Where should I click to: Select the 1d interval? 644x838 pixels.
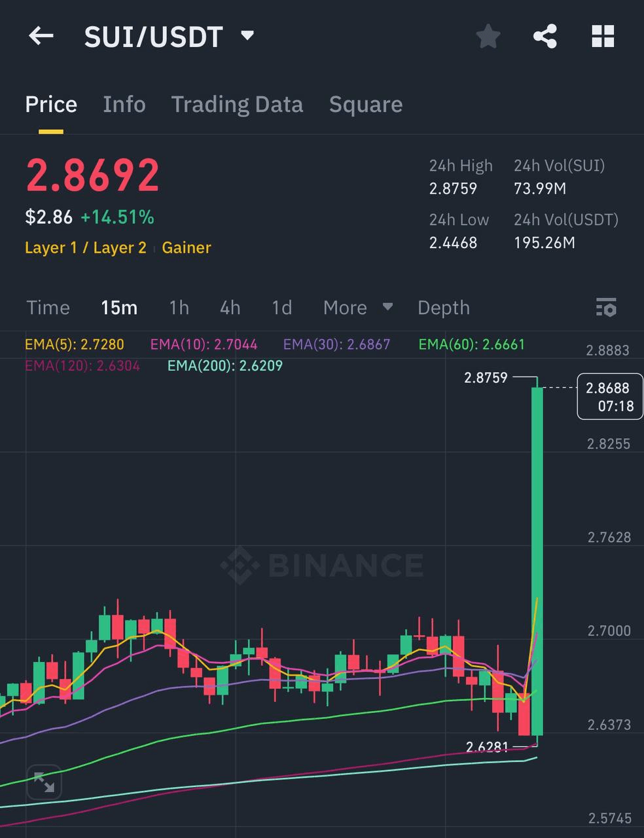click(281, 307)
